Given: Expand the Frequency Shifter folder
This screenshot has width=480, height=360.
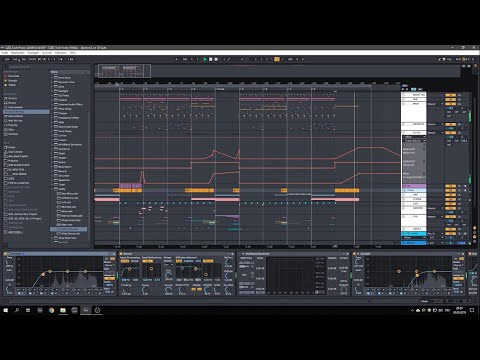Looking at the screenshot, I should (x=52, y=118).
